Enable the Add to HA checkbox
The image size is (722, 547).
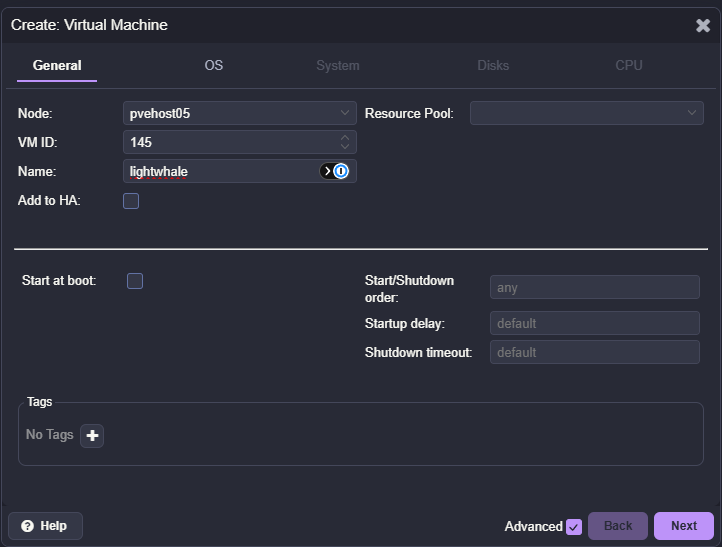[x=131, y=201]
